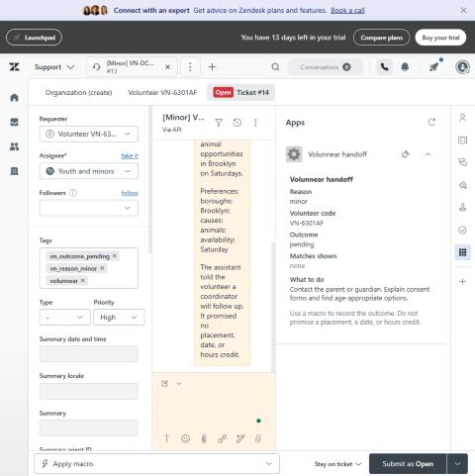Remove the volunnear tag

83,280
